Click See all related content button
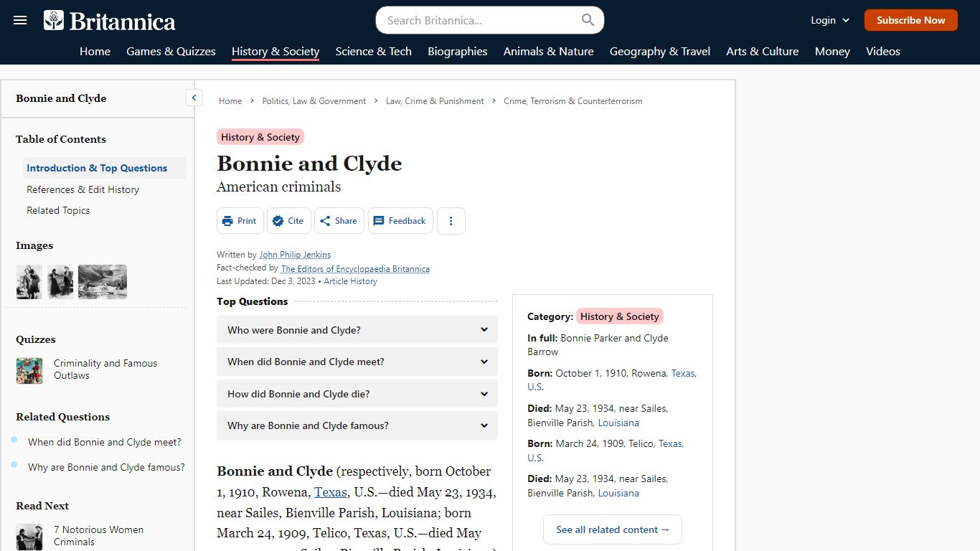The image size is (980, 551). click(613, 529)
